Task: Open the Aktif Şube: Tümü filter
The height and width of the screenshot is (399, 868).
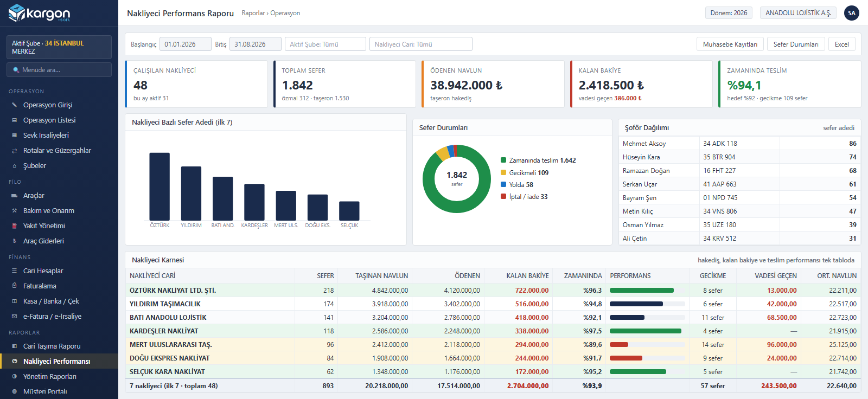Action: click(325, 44)
